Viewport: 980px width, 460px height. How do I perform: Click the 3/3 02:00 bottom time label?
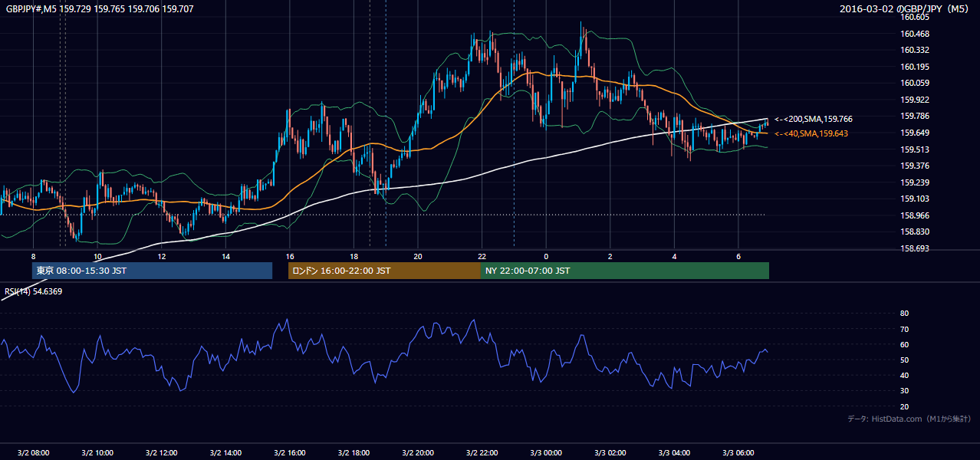(610, 453)
